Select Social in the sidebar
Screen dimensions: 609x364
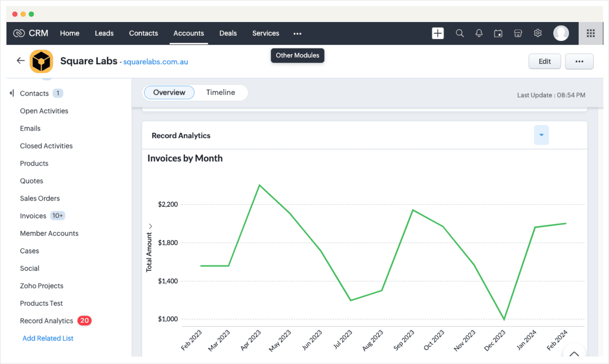(30, 269)
